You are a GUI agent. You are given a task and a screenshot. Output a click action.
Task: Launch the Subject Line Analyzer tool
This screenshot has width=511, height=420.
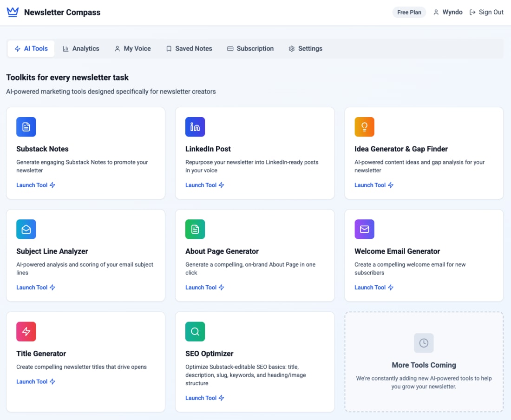coord(35,288)
